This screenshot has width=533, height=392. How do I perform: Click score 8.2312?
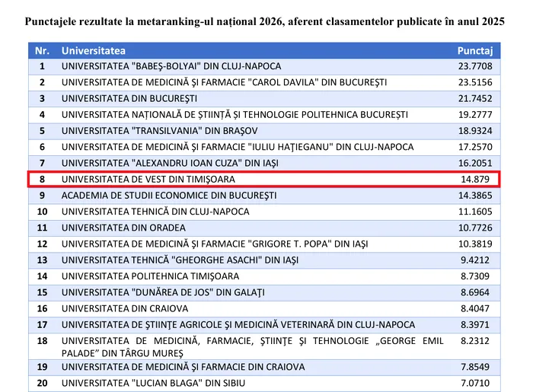tap(475, 341)
